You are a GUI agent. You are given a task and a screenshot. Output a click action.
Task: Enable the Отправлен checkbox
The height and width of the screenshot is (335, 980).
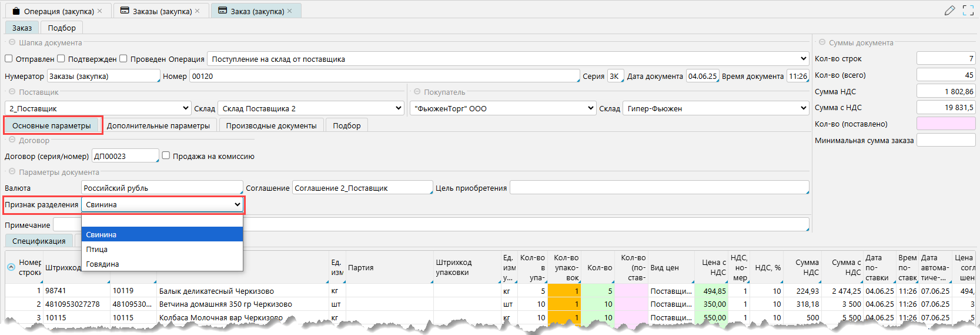(x=9, y=59)
